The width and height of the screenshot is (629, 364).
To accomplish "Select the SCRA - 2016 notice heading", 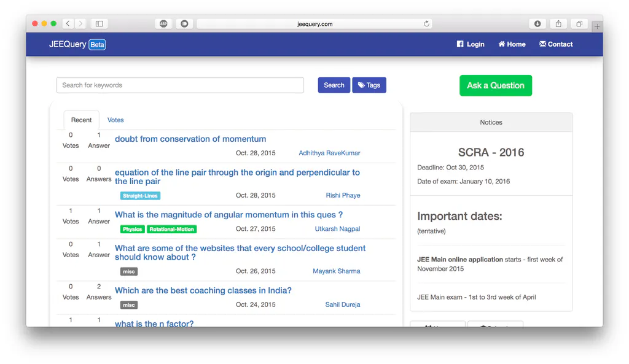I will point(491,152).
